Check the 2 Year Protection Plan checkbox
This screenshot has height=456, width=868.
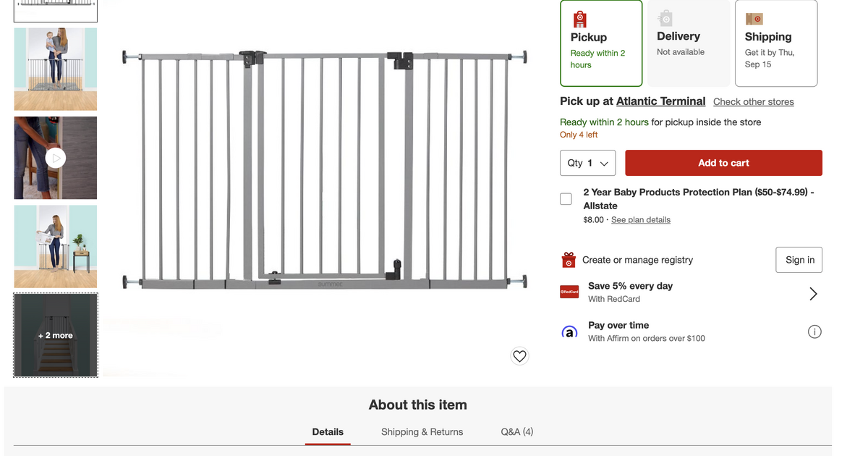pyautogui.click(x=566, y=198)
